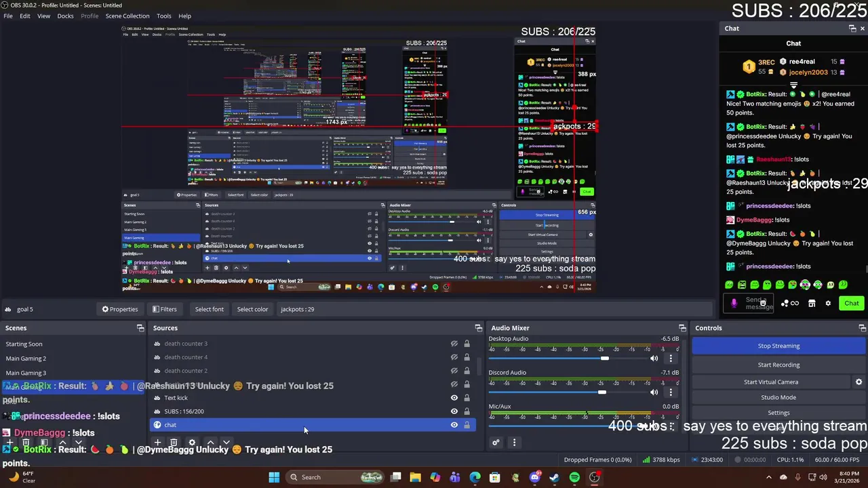The height and width of the screenshot is (488, 868).
Task: Open source properties gear in Sources toolbar
Action: pos(192,443)
